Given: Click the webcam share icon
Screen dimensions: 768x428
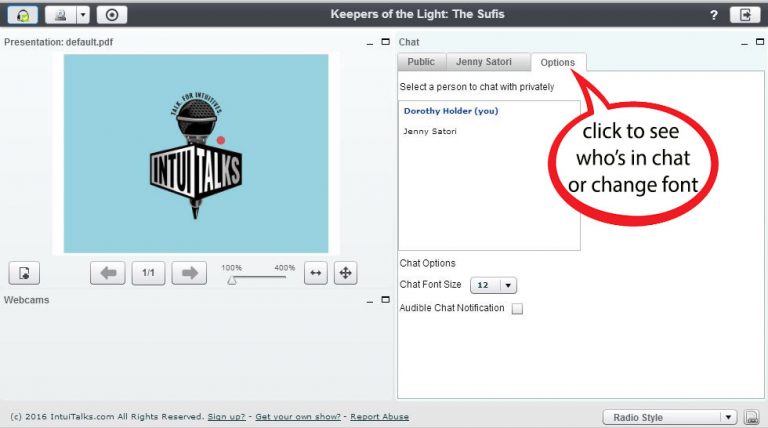Looking at the screenshot, I should click(x=61, y=15).
